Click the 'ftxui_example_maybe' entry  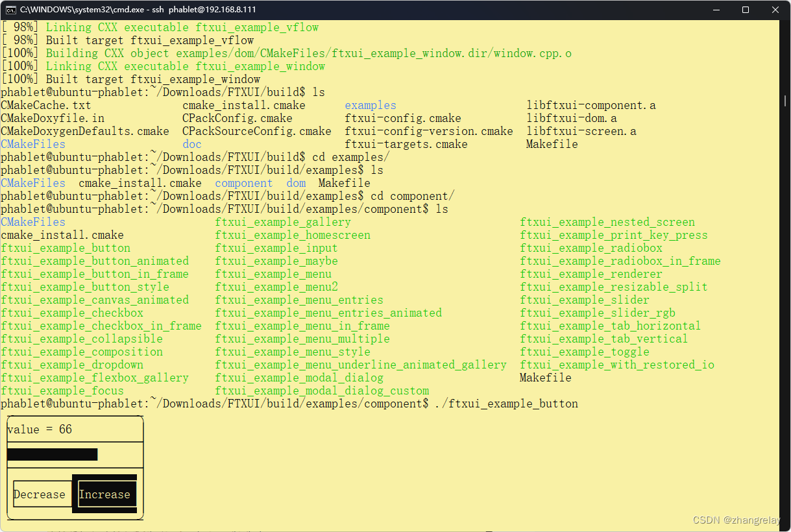[x=276, y=261]
